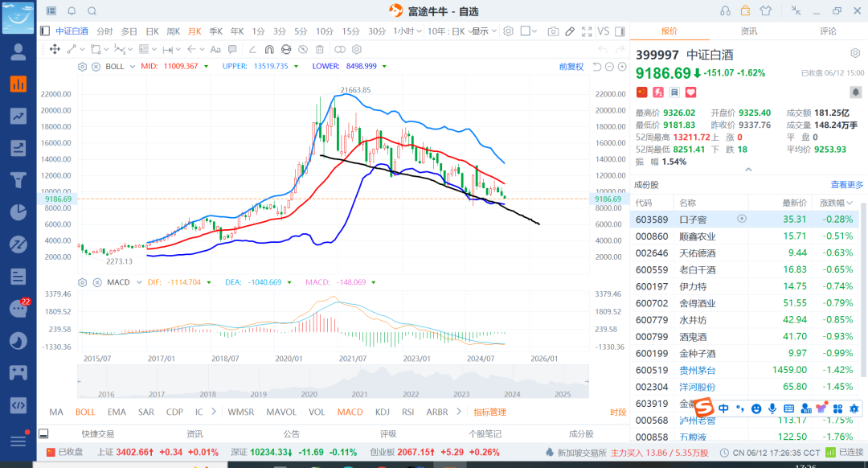Switch to 日K timeframe
This screenshot has width=868, height=468.
(152, 31)
